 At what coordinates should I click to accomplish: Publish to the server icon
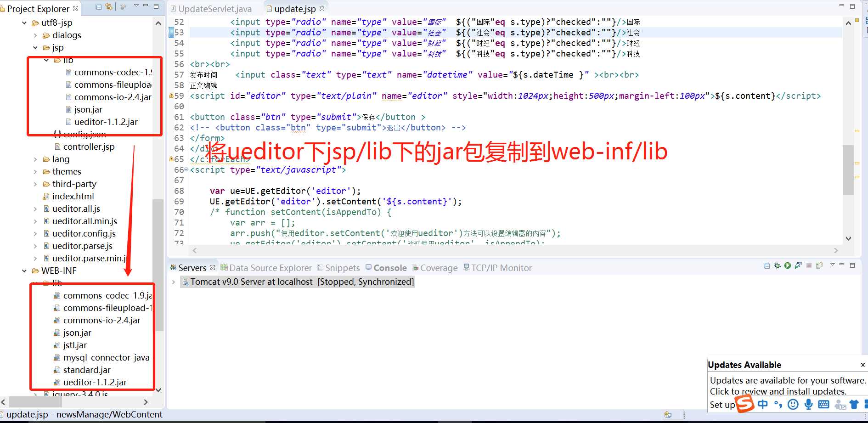point(819,265)
